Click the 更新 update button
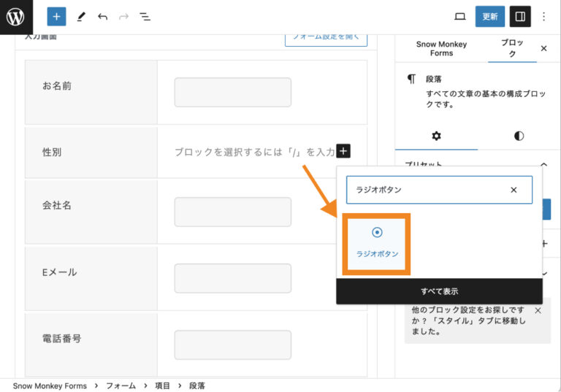Screen dimensions: 561x392 pos(489,16)
